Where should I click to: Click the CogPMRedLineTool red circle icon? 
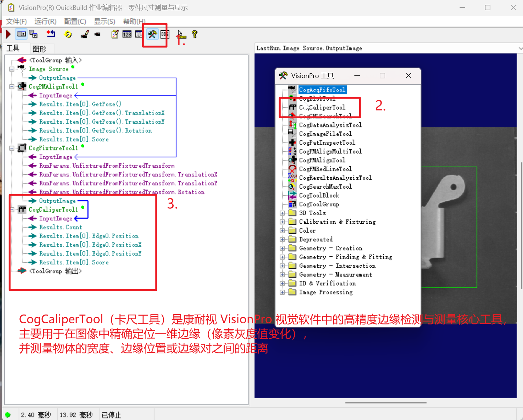[x=292, y=169]
